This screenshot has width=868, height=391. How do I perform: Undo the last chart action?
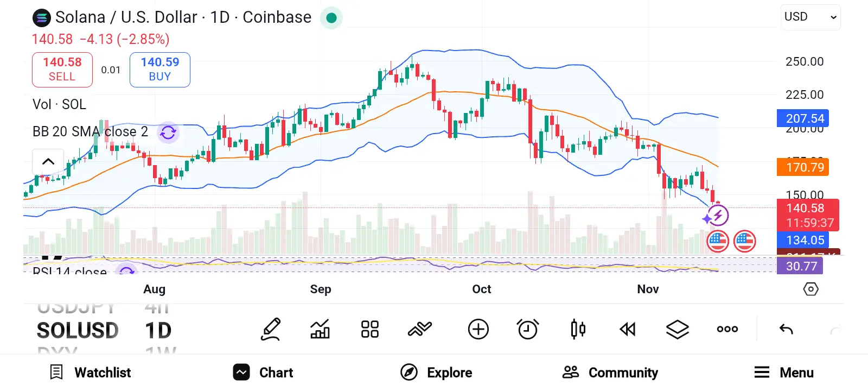(x=786, y=329)
